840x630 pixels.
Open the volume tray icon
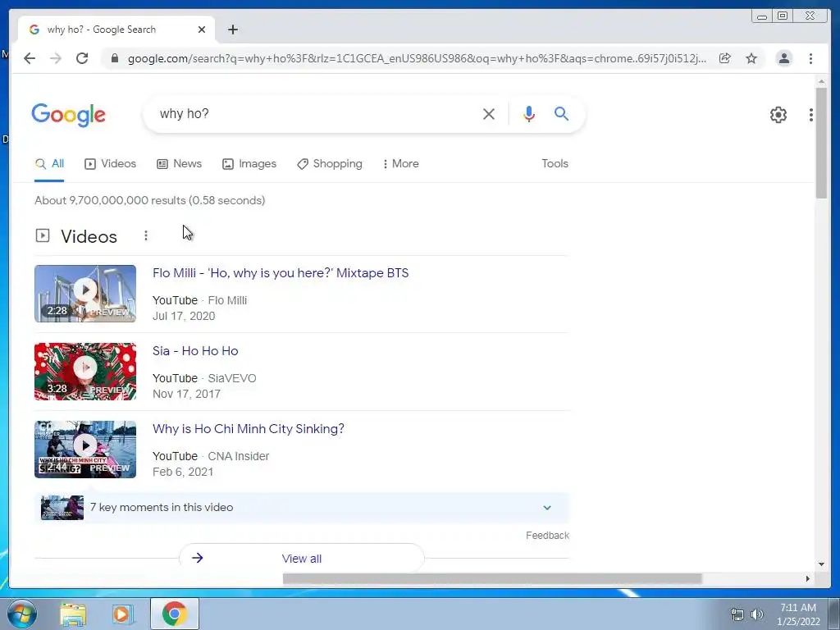757,614
